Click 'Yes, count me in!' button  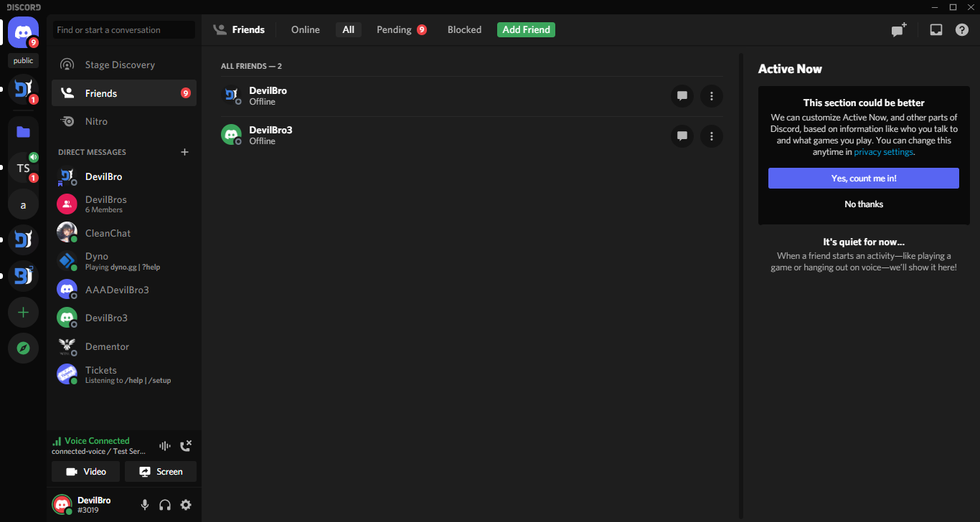point(864,178)
